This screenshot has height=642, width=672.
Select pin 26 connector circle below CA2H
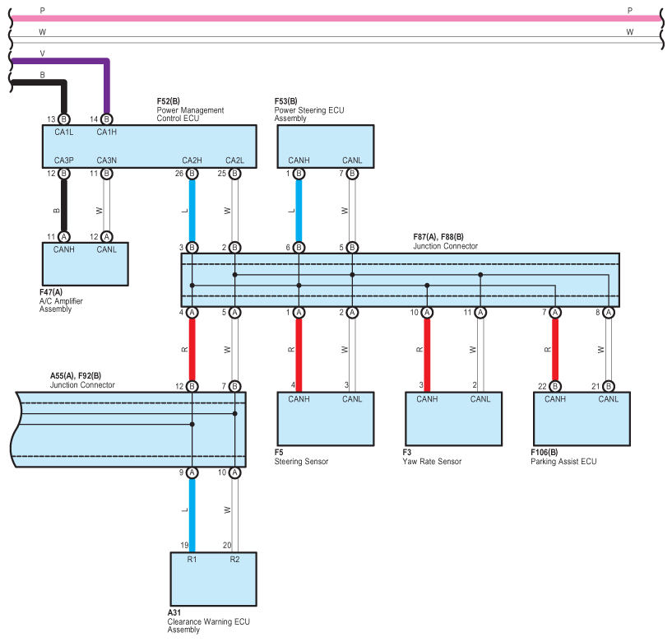(x=192, y=174)
